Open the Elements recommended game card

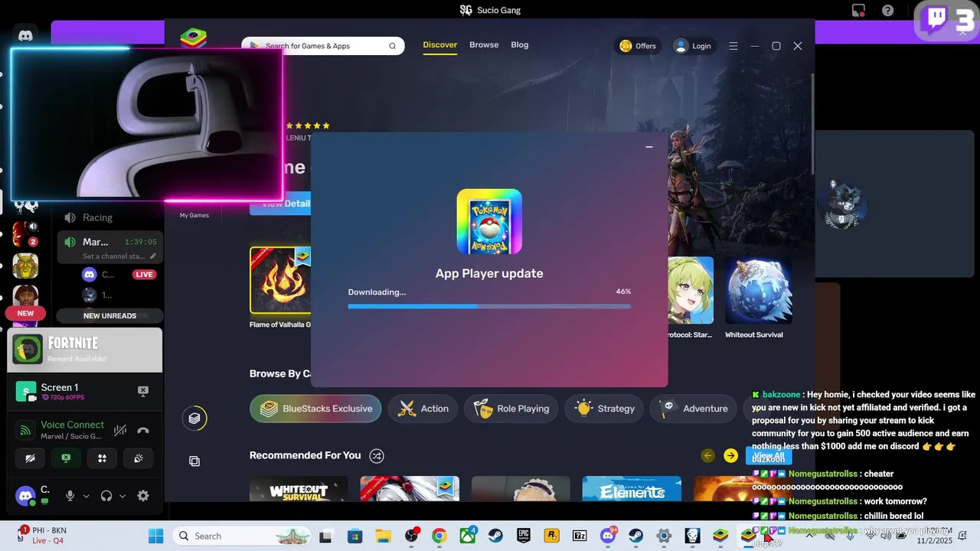click(x=632, y=488)
